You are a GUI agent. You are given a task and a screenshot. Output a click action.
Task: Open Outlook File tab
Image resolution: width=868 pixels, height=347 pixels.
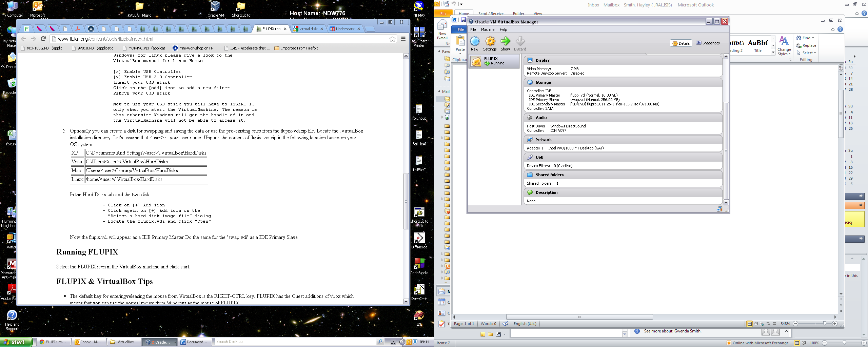443,13
